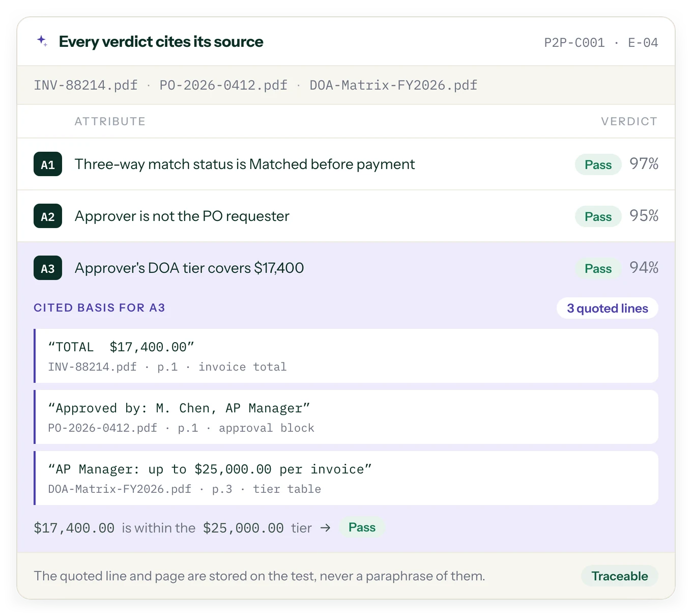The width and height of the screenshot is (692, 616).
Task: Click the VERDICT column header
Action: tap(629, 121)
